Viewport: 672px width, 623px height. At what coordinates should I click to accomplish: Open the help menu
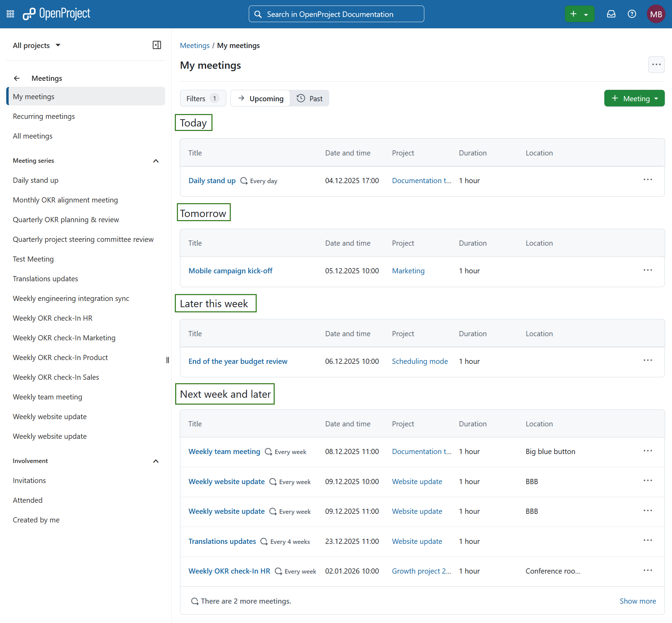(632, 14)
